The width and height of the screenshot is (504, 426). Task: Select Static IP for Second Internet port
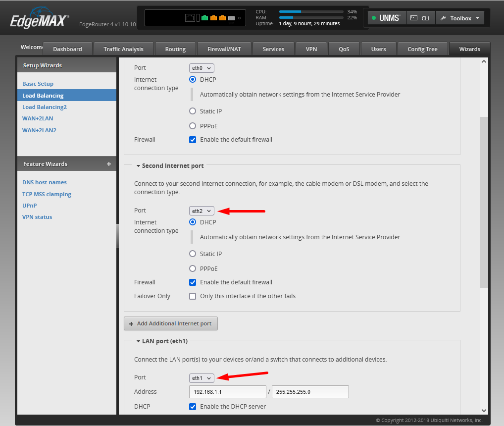193,254
